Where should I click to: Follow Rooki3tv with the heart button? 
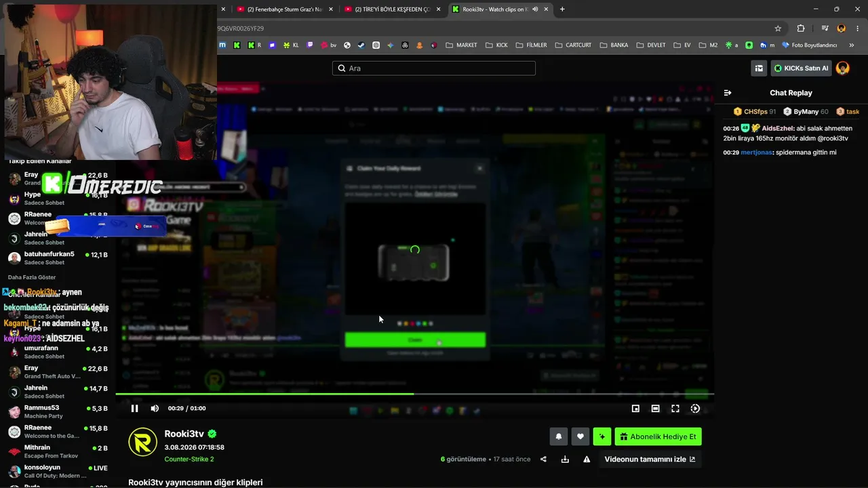click(580, 436)
